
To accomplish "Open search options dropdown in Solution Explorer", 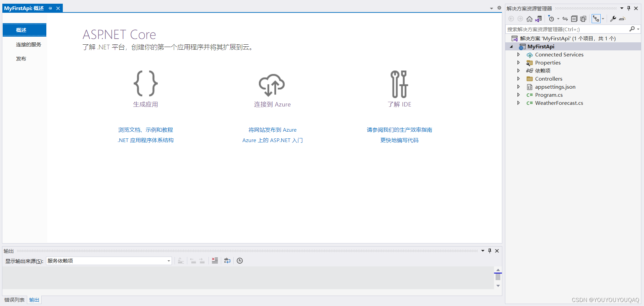I will (638, 29).
